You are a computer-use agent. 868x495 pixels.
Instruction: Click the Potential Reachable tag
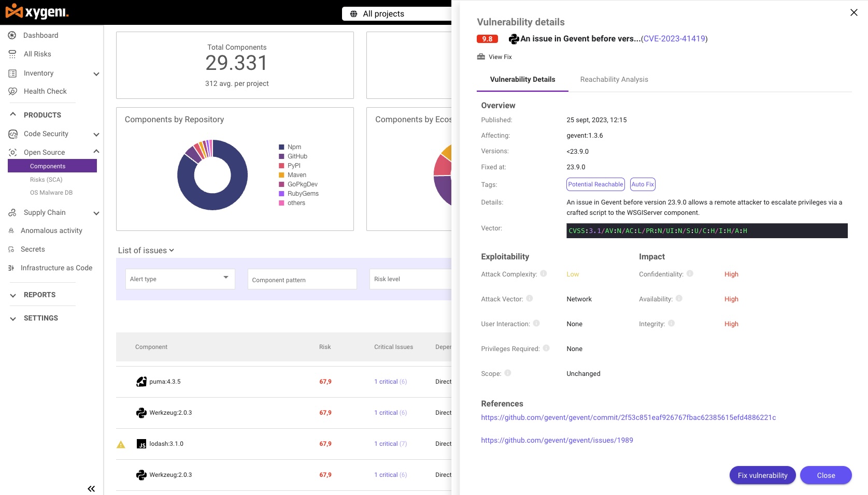tap(595, 184)
